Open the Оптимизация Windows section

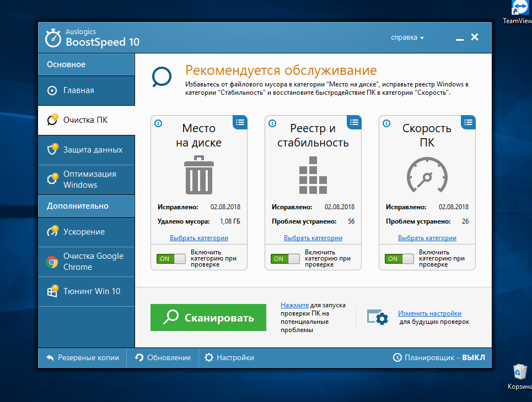pos(87,180)
